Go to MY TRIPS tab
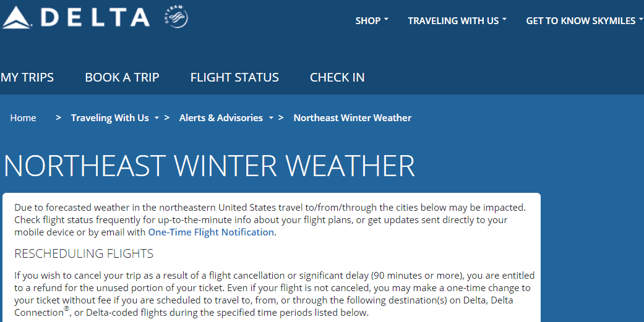644x322 pixels. [27, 77]
